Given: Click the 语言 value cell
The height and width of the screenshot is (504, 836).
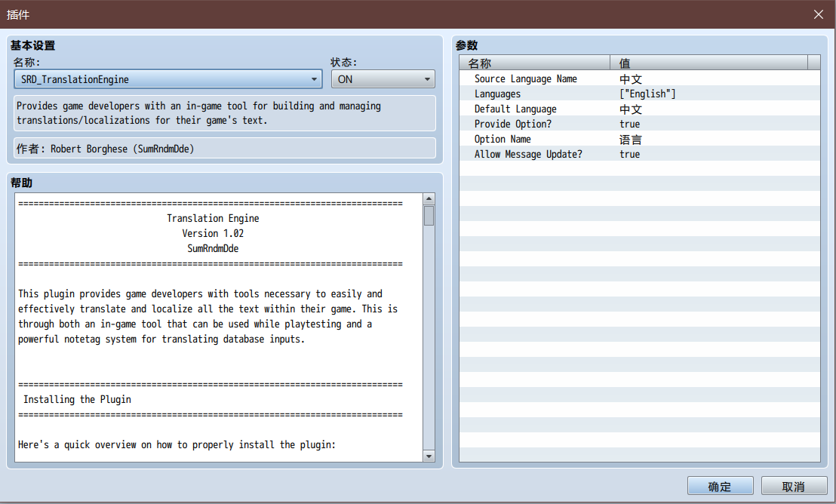Looking at the screenshot, I should coord(630,139).
